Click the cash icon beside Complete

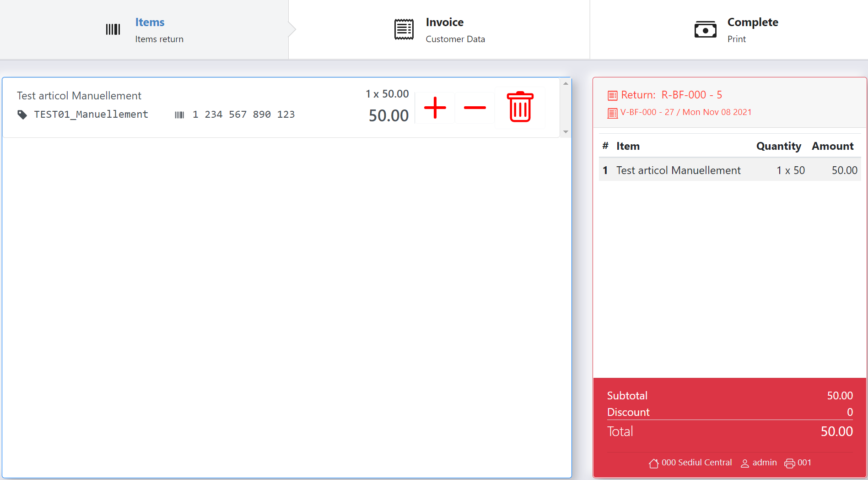pyautogui.click(x=706, y=30)
